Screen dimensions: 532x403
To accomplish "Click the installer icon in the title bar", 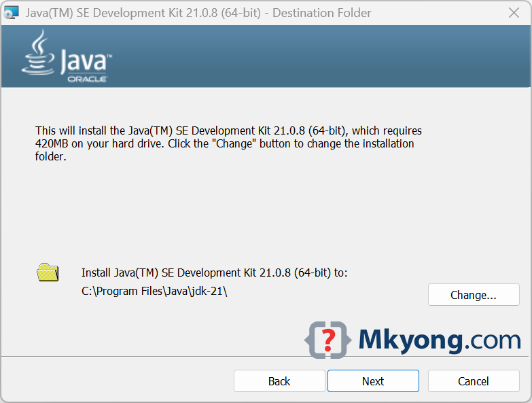I will pyautogui.click(x=11, y=12).
